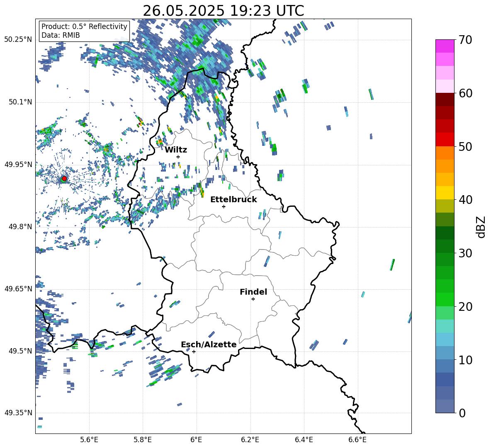Click the 0 value on colorbar

[x=462, y=413]
